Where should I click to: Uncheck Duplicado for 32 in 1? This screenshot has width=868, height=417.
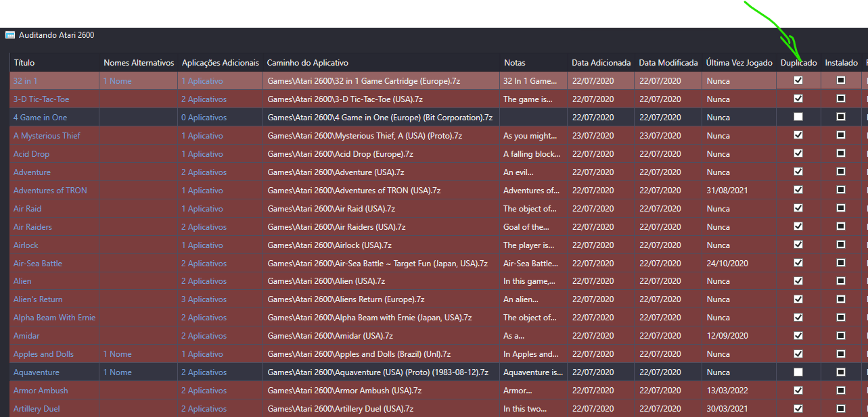(x=798, y=80)
